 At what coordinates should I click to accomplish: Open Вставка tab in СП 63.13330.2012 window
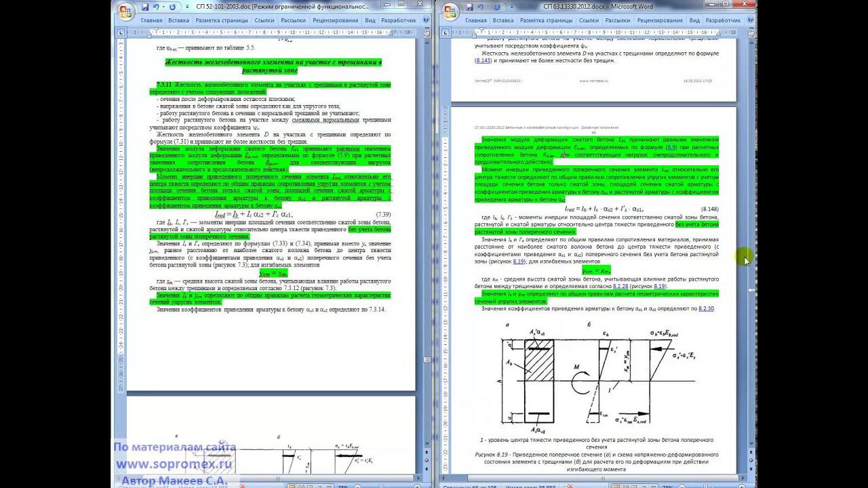coord(503,20)
